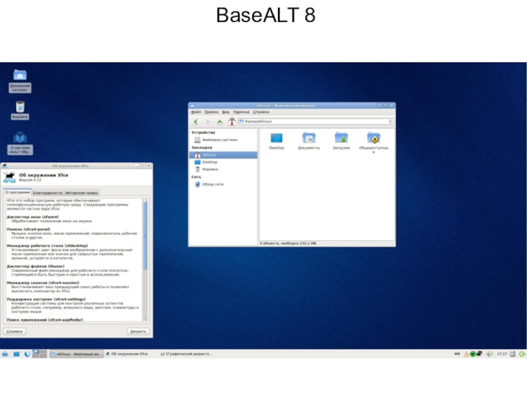Click the green circle tray icon
Image resolution: width=532 pixels, height=399 pixels.
tap(473, 354)
